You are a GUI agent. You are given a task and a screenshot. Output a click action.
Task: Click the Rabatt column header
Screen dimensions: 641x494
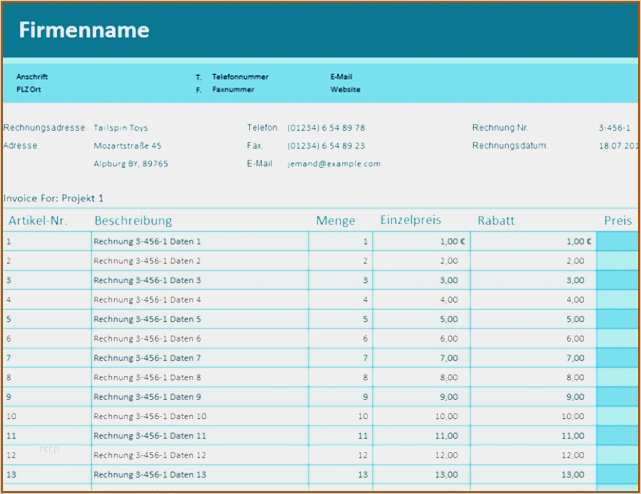496,220
